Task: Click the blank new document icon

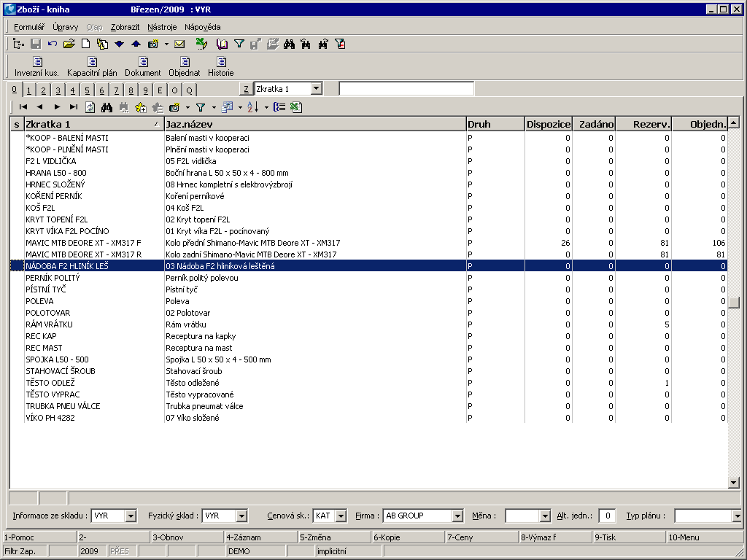Action: point(85,44)
